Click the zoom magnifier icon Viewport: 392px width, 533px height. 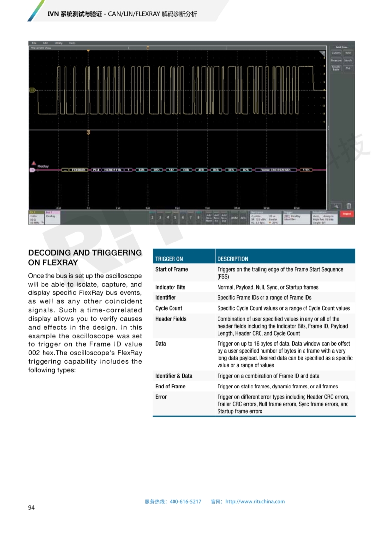tap(336, 206)
